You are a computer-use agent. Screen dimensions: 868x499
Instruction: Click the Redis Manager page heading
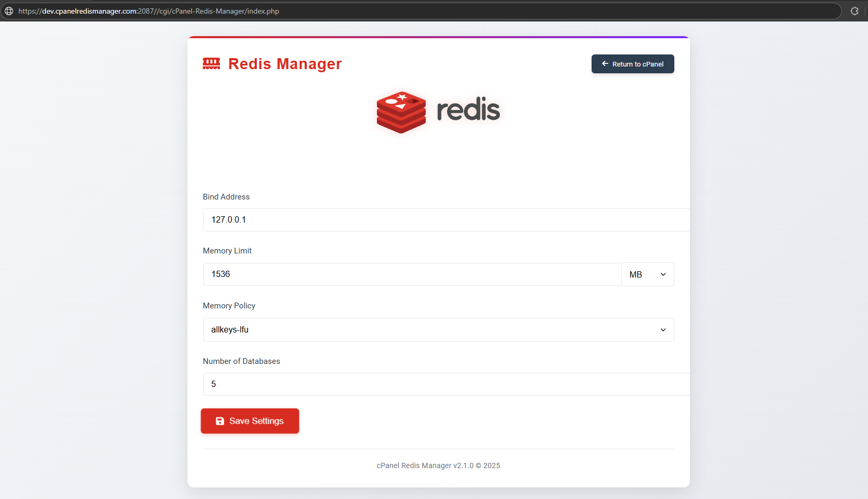[285, 64]
